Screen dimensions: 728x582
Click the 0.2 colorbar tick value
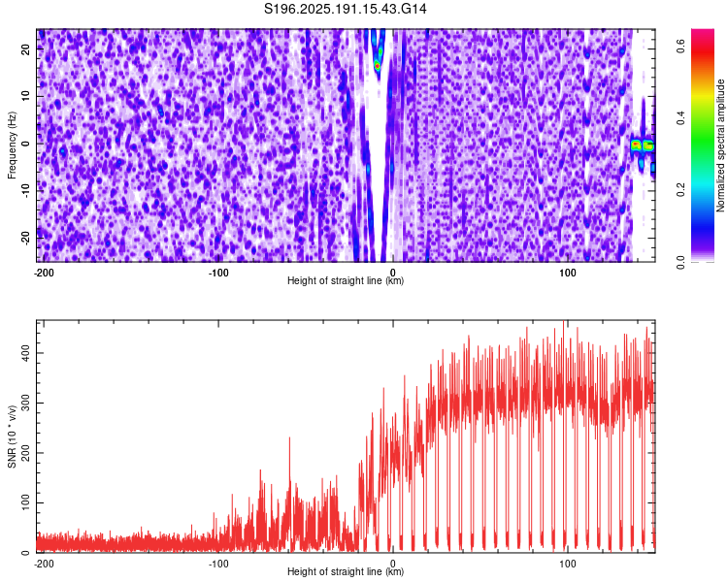(680, 190)
